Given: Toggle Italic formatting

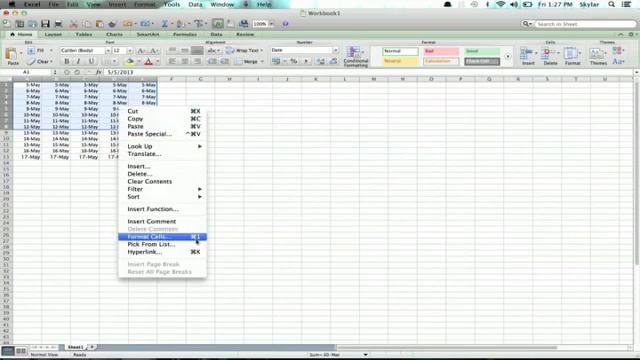Looking at the screenshot, I should 79,62.
